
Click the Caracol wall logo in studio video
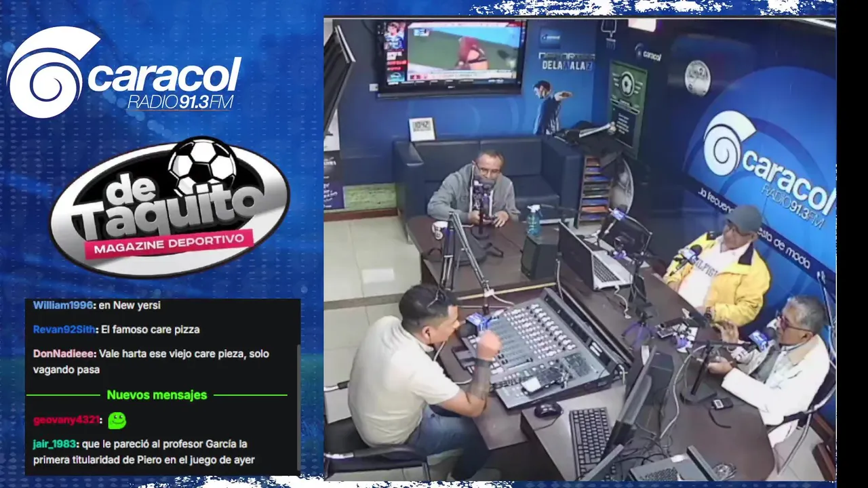[768, 168]
